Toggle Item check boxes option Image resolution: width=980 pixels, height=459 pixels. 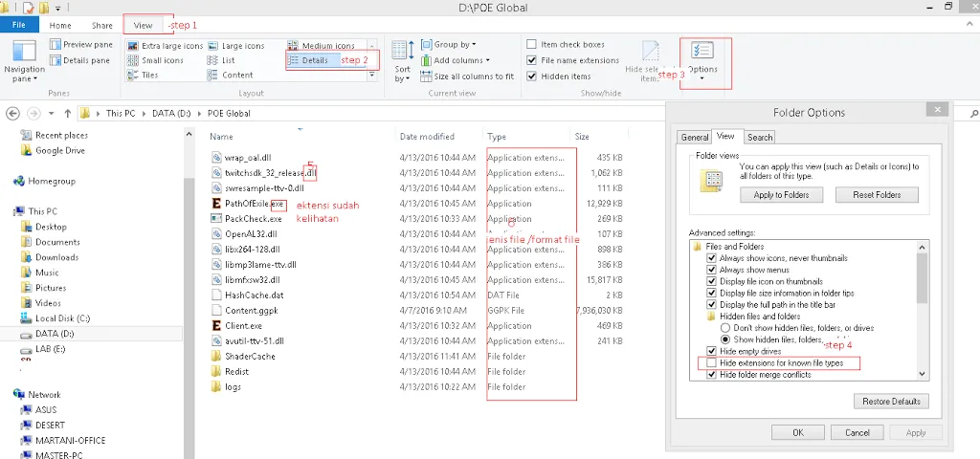click(531, 44)
